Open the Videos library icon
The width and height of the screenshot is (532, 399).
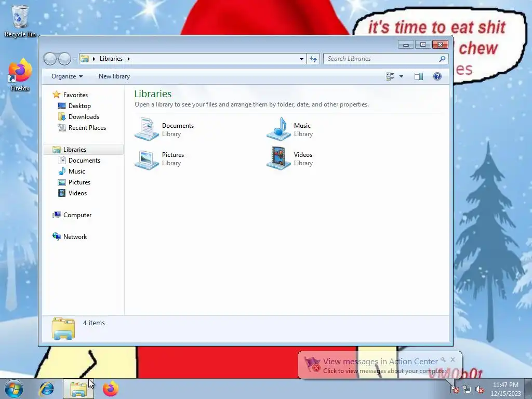pos(278,158)
